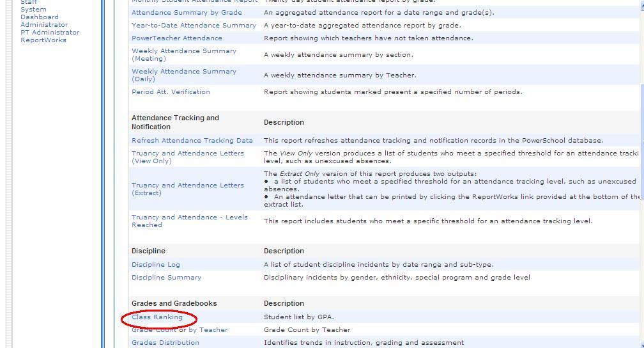Select the 'Grades and Gradebooks' heading
This screenshot has height=348, width=644.
(174, 304)
